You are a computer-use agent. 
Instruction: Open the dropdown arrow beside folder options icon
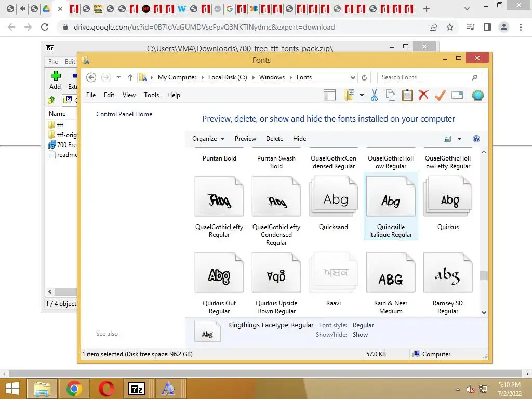tap(362, 96)
